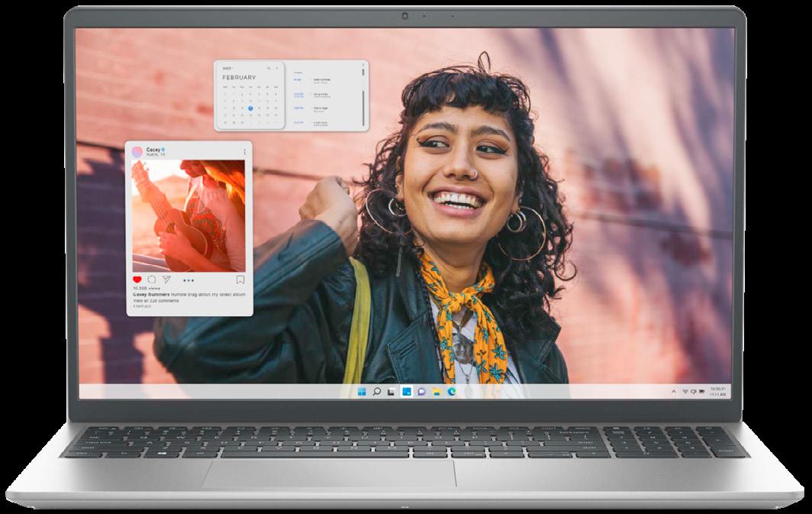This screenshot has width=812, height=514.
Task: Like the post with the red heart
Action: 137,280
